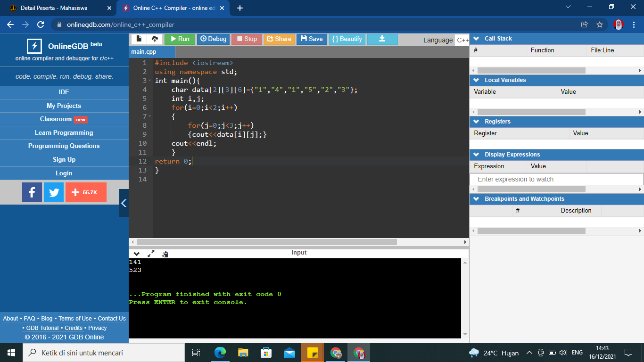Viewport: 644px width, 362px height.
Task: Collapse the Local Variables panel
Action: point(476,80)
